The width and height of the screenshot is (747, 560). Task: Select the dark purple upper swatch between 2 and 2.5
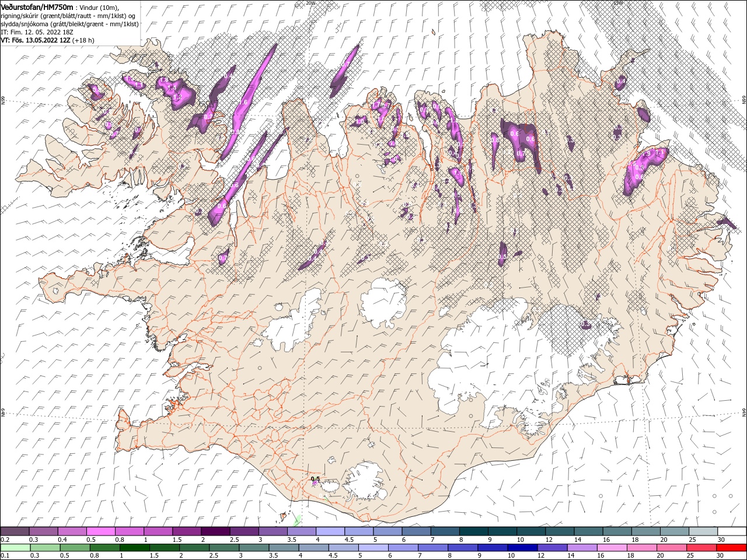[215, 531]
